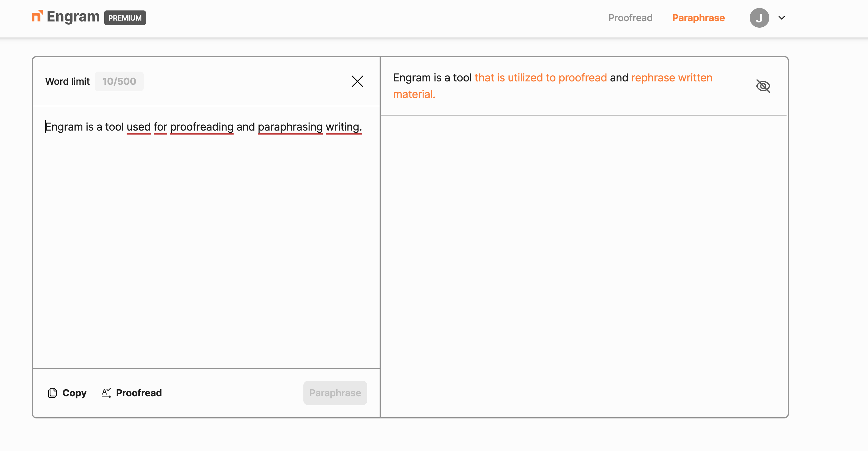Open the Proofread tab in header
868x451 pixels.
tap(630, 18)
